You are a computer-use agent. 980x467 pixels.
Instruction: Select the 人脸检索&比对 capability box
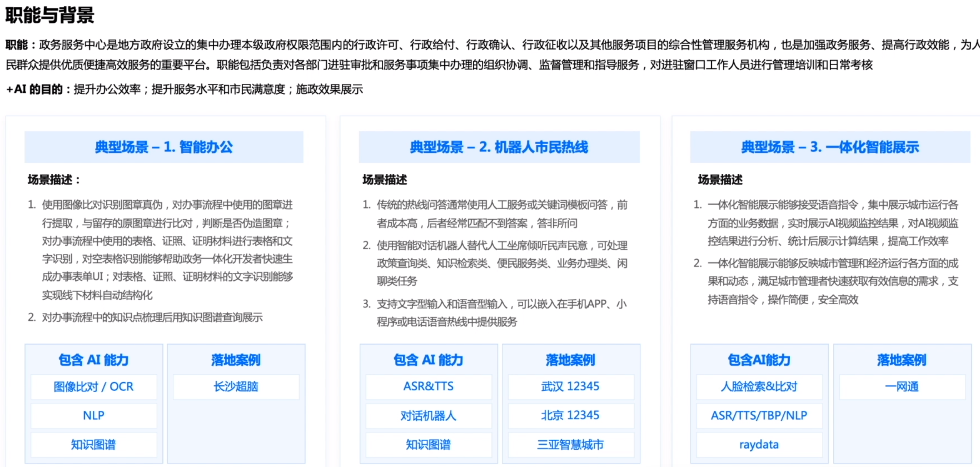[x=759, y=387]
